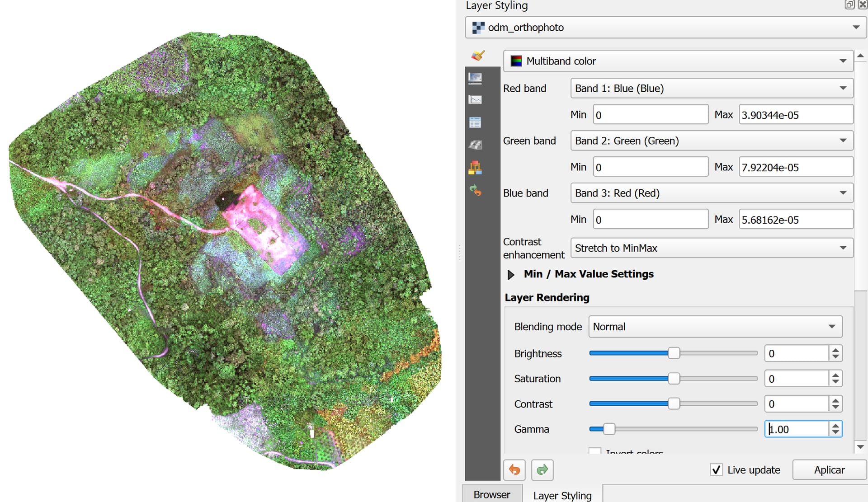Switch to the Browser tab
This screenshot has width=868, height=502.
[x=491, y=494]
